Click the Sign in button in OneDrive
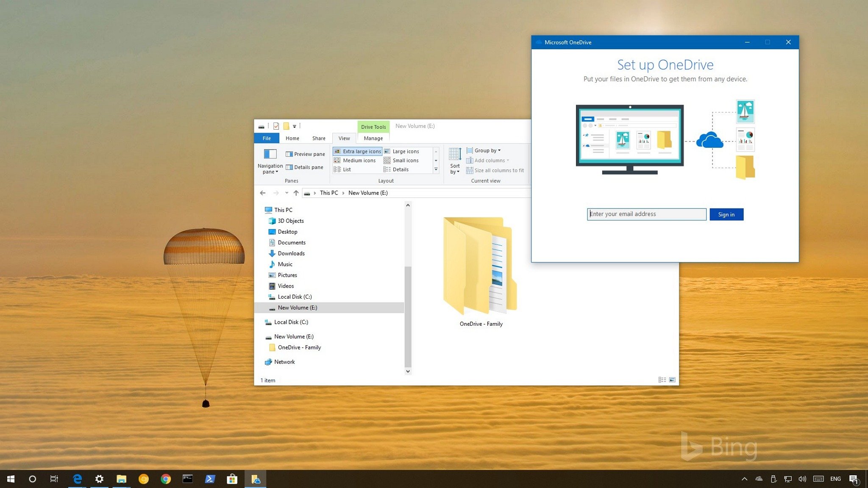 coord(726,214)
